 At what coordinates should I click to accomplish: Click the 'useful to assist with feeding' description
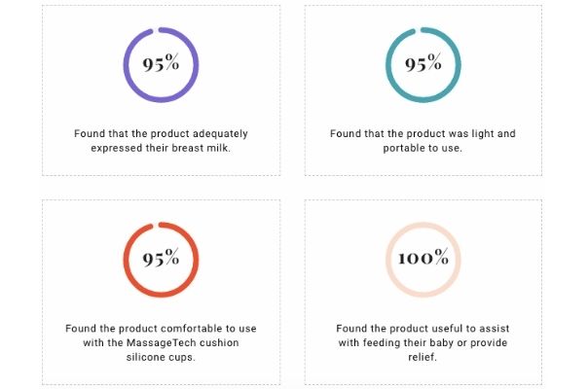pos(423,342)
